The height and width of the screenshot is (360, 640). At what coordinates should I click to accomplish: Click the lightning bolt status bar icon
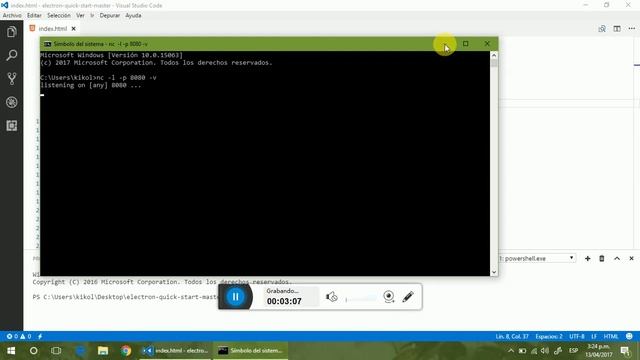pos(40,336)
